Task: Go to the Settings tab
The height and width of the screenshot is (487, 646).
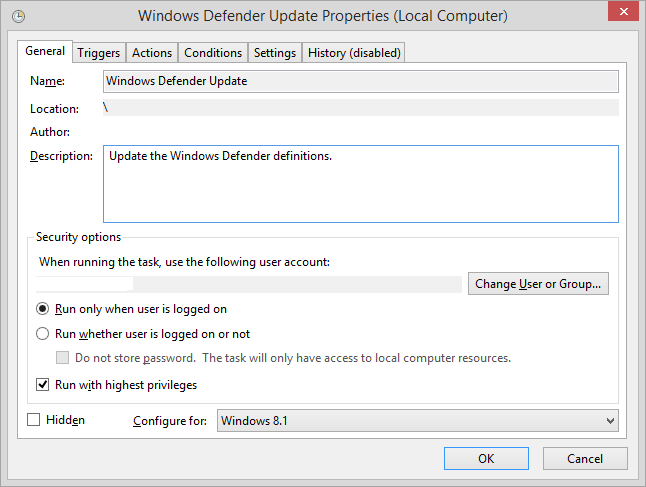Action: click(275, 53)
